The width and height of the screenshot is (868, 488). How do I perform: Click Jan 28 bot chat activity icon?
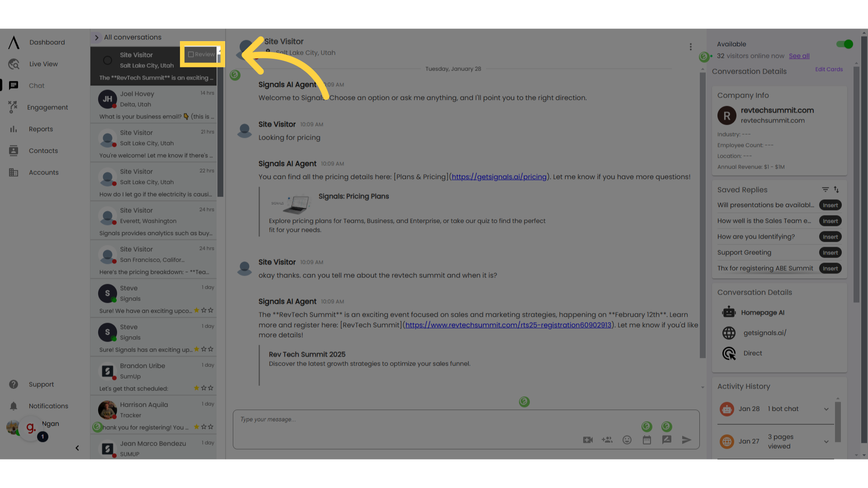pyautogui.click(x=727, y=409)
